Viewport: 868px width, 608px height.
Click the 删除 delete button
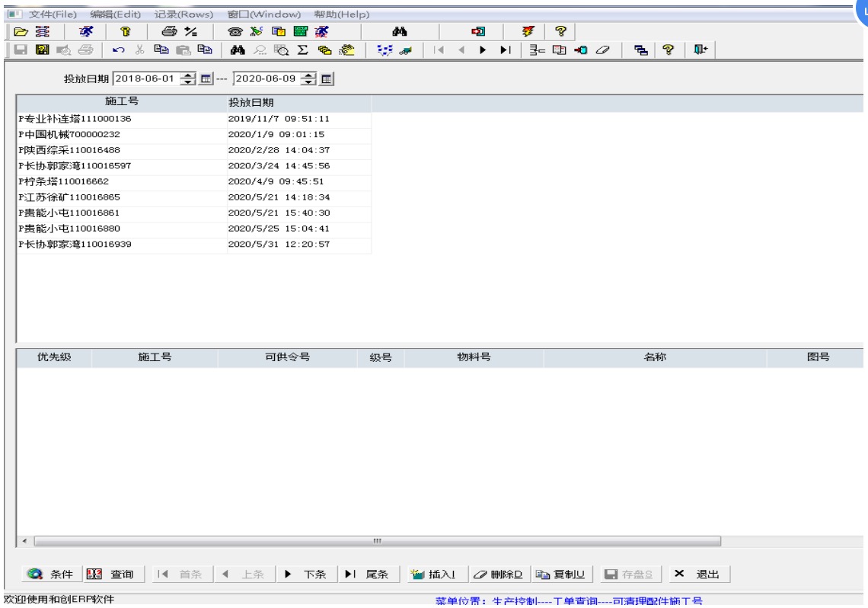499,574
